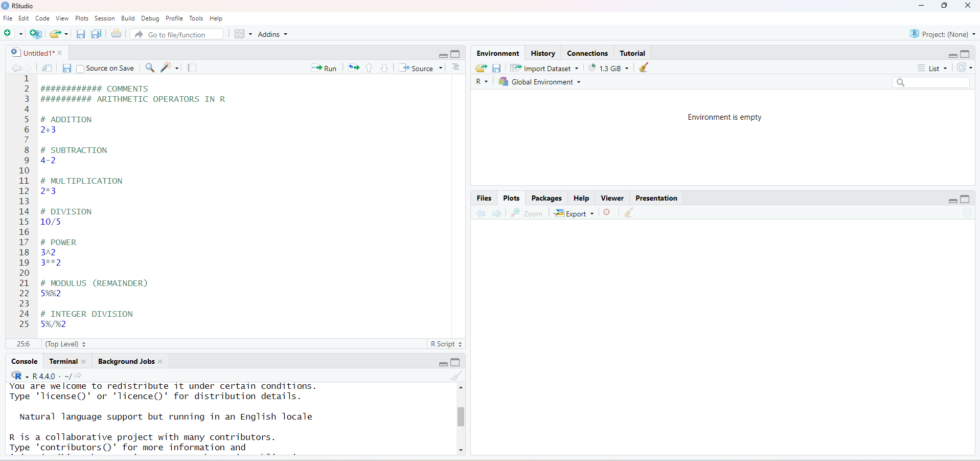Switch to the Packages tab

(x=546, y=199)
